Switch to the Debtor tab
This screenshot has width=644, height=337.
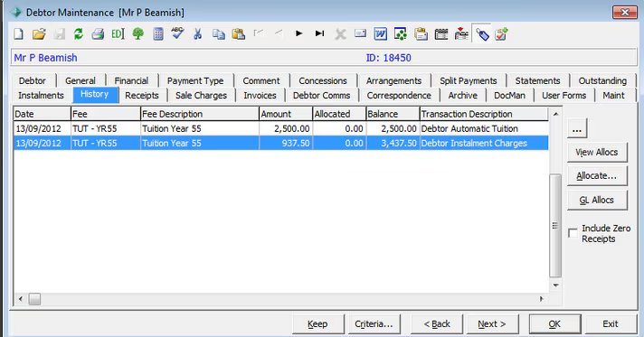point(32,80)
